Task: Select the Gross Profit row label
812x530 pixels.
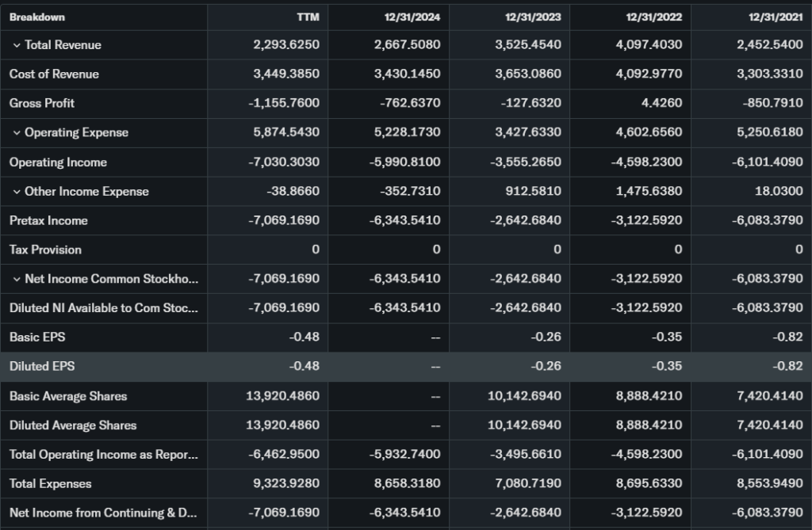Action: click(x=42, y=104)
